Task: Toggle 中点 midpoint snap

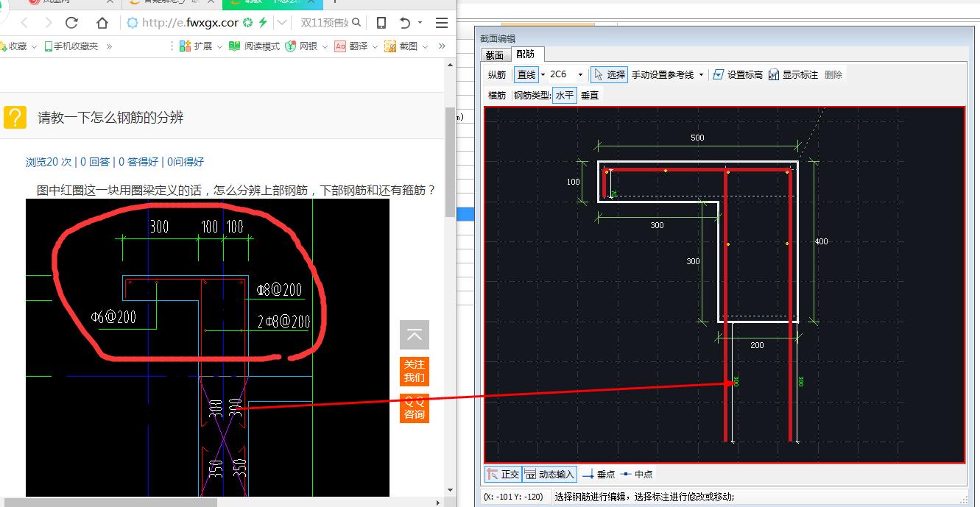Action: [x=637, y=474]
